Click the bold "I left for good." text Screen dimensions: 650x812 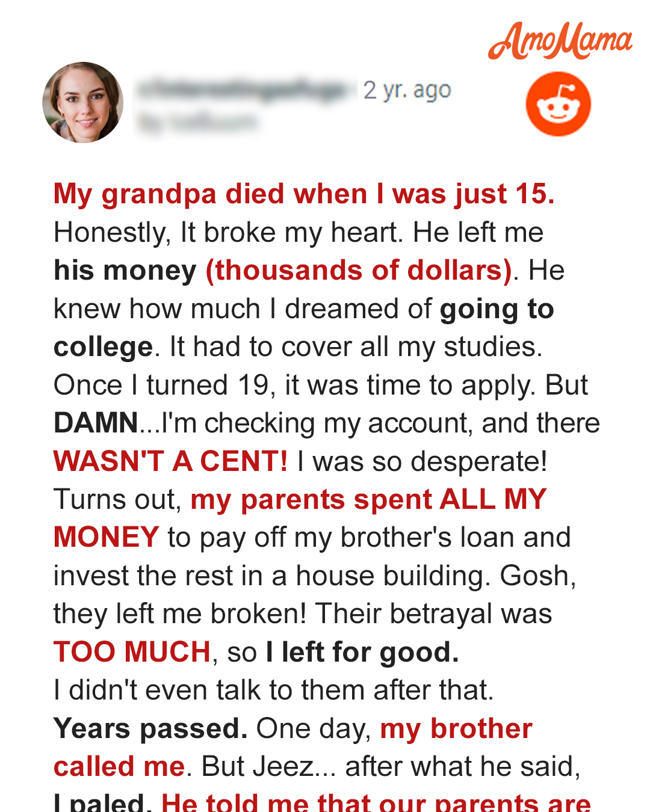click(362, 652)
